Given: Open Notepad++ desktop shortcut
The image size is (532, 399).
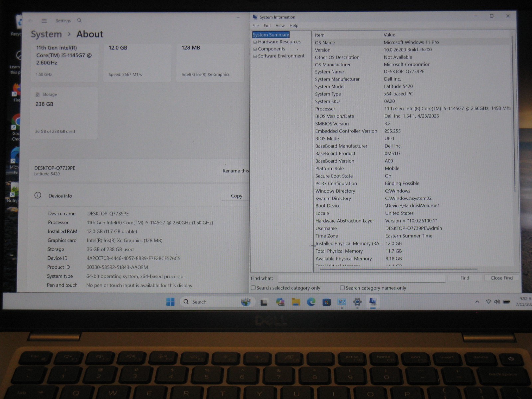Looking at the screenshot, I should point(13,193).
